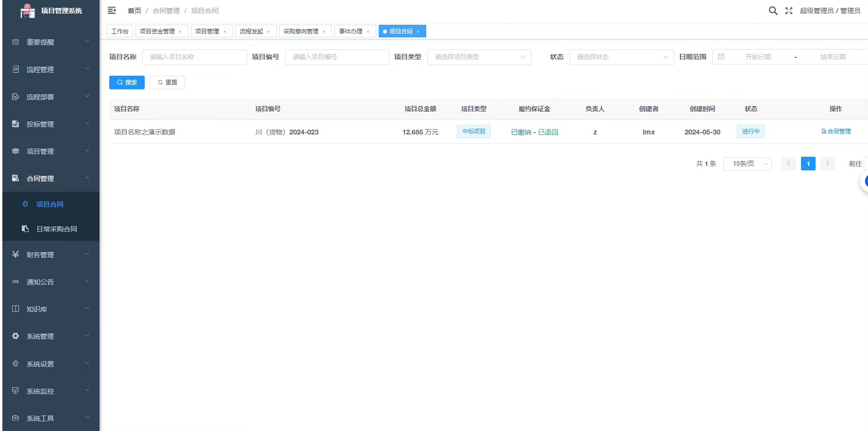Focus the 项目名称 input field
The width and height of the screenshot is (868, 431).
point(194,57)
